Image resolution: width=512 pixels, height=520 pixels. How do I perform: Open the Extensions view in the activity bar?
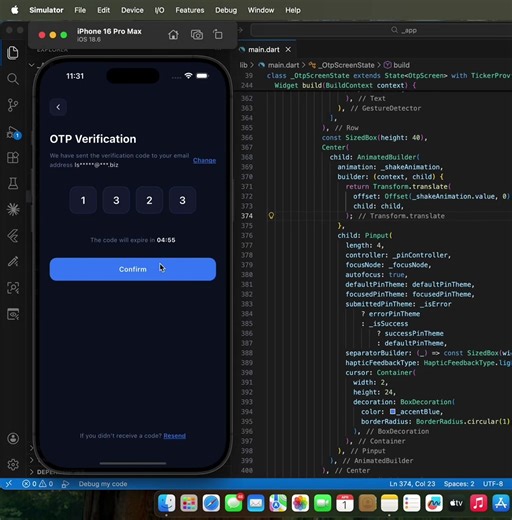13,157
